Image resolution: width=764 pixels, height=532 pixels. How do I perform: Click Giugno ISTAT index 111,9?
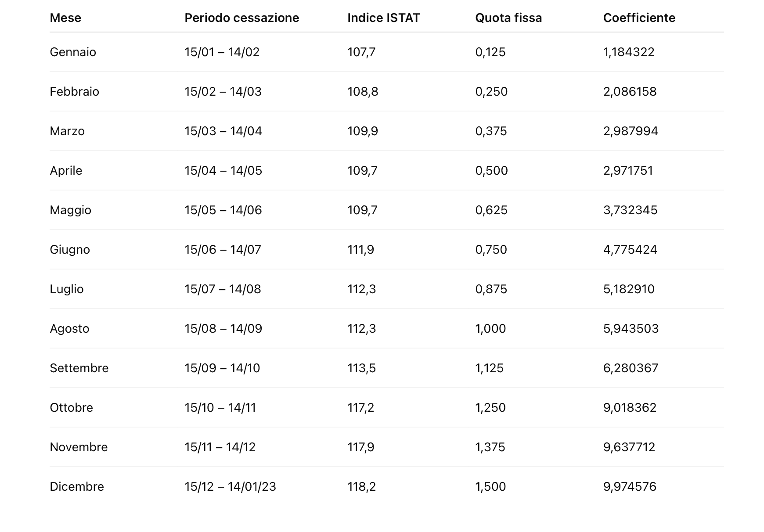tap(360, 250)
